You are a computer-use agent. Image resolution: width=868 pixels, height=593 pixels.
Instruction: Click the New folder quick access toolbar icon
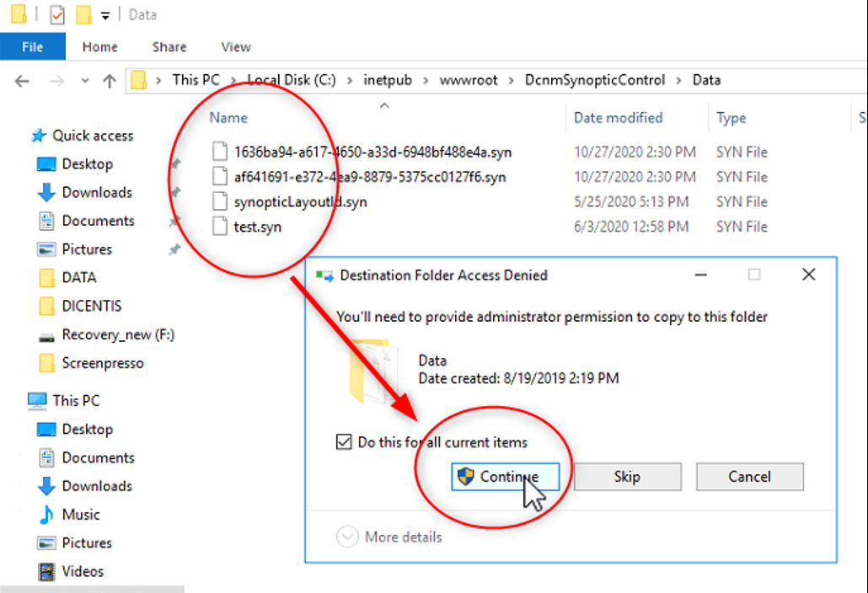point(83,15)
